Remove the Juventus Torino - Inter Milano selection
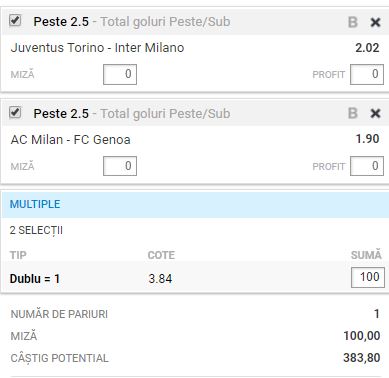 (x=375, y=22)
